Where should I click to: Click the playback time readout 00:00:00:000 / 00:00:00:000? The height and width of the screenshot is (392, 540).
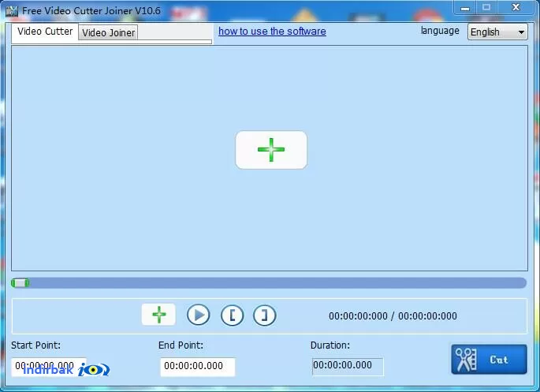tap(393, 315)
